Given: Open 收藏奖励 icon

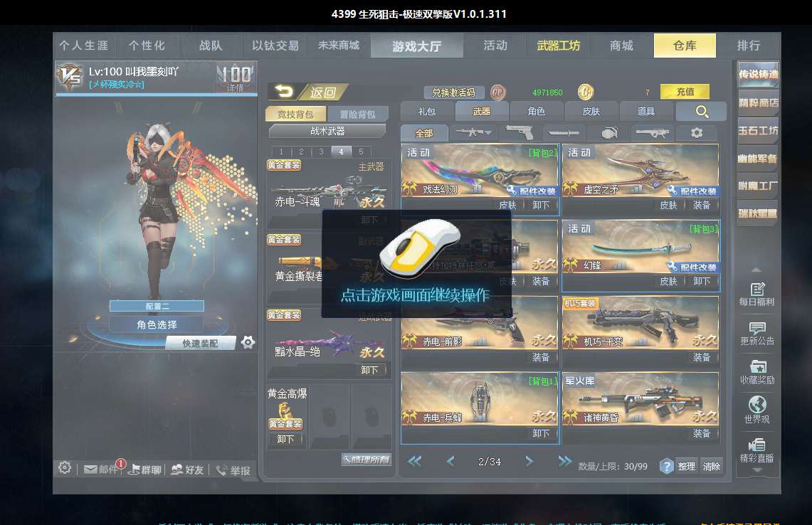Looking at the screenshot, I should click(x=757, y=373).
